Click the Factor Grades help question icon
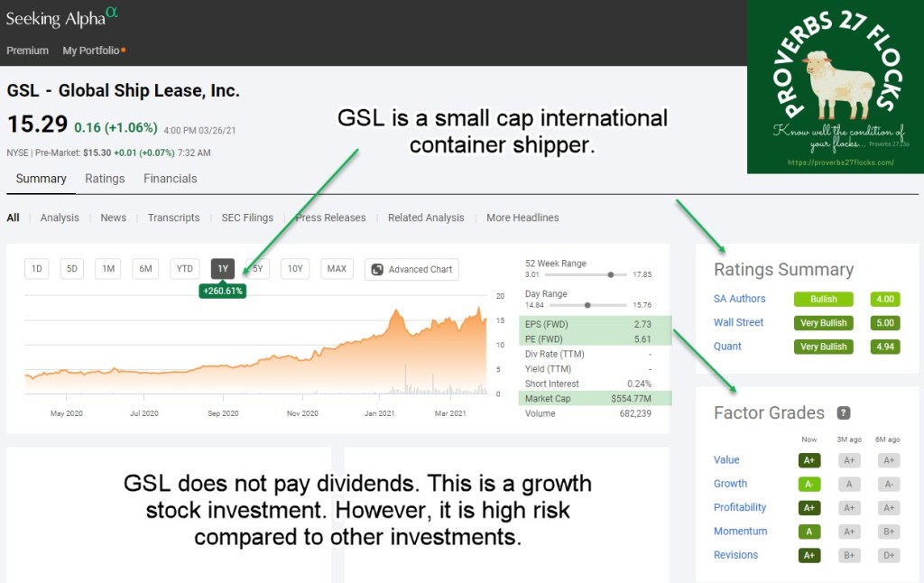The image size is (924, 583). point(844,413)
